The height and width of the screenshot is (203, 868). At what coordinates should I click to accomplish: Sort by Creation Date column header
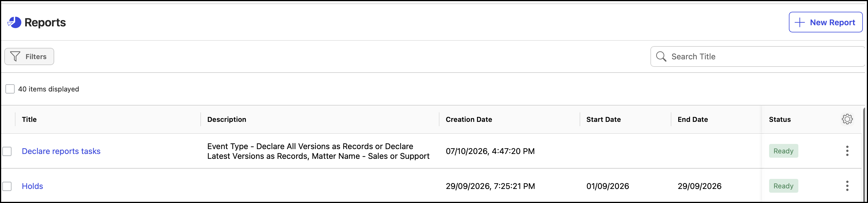[469, 119]
